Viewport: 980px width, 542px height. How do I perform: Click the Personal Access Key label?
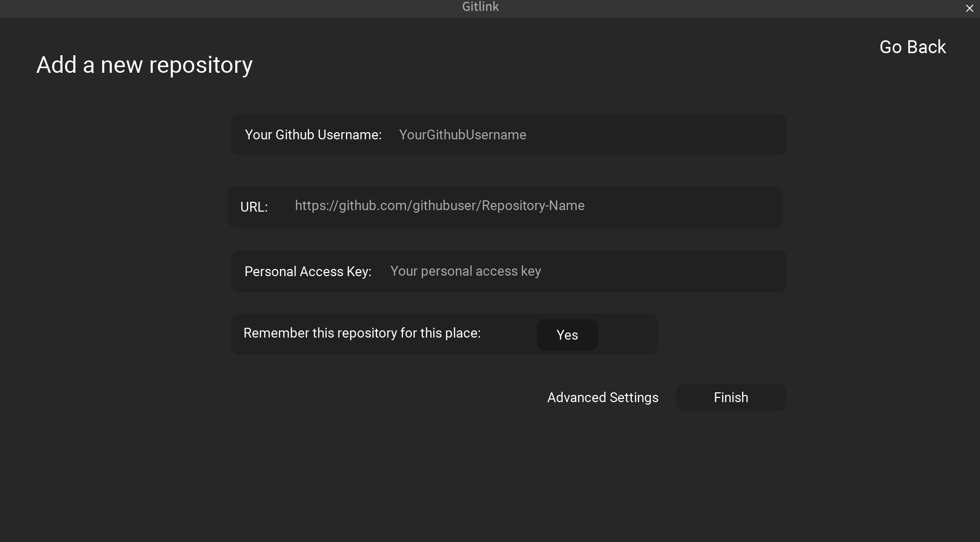(307, 271)
